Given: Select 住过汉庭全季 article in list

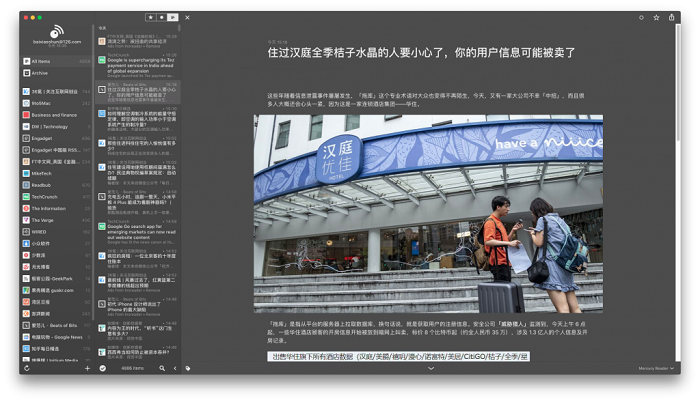Looking at the screenshot, I should [138, 92].
